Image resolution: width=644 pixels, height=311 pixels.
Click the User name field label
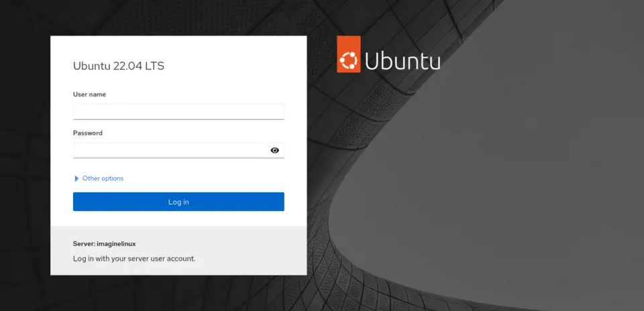pyautogui.click(x=89, y=95)
